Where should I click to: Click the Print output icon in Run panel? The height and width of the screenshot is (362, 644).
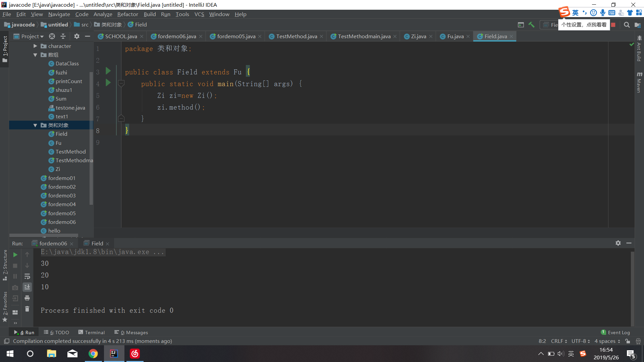point(27,298)
